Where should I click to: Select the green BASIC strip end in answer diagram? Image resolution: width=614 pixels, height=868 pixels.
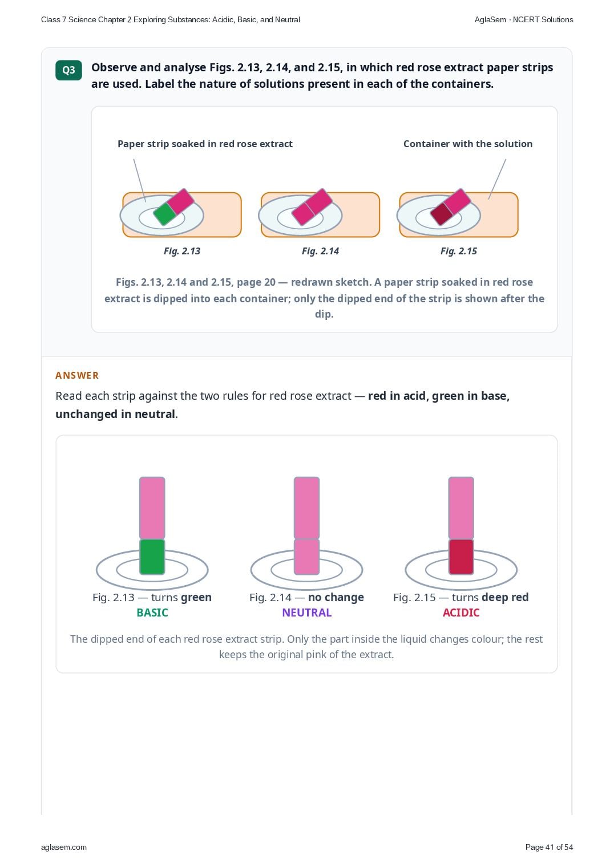click(x=152, y=557)
